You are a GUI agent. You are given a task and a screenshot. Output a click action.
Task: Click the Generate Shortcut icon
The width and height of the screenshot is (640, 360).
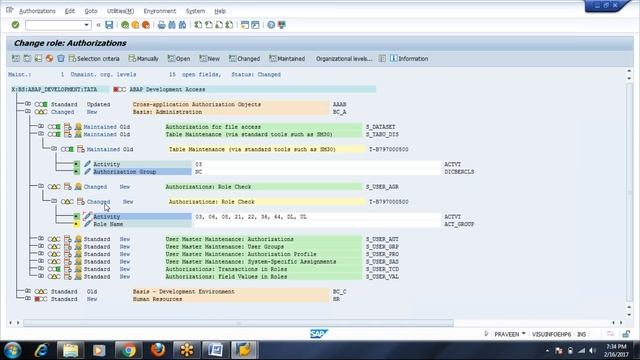coord(256,25)
